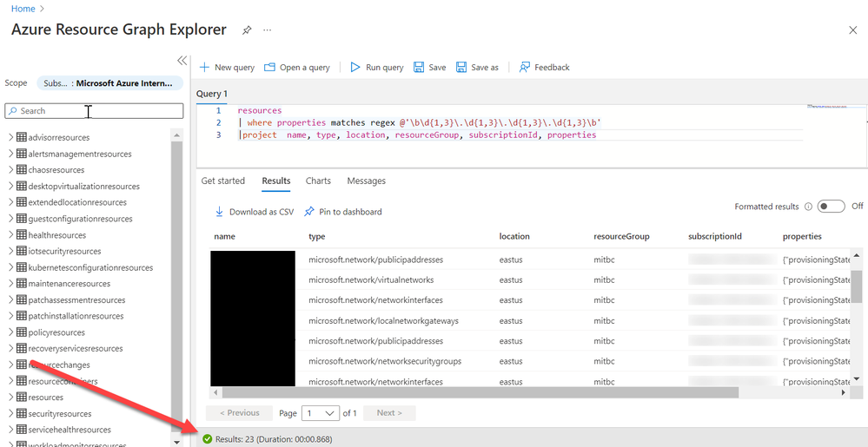
Task: Click the Pin to dashboard pin icon
Action: click(x=309, y=211)
